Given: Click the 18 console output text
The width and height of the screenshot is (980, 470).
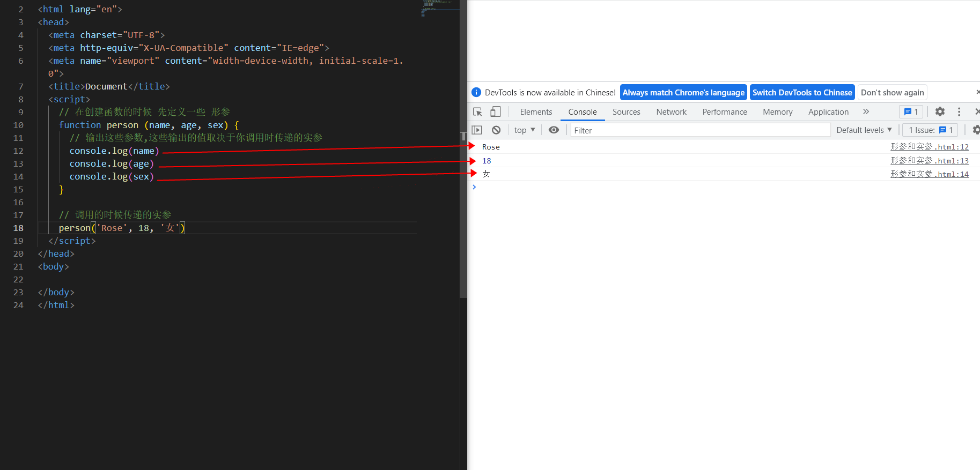Looking at the screenshot, I should coord(487,161).
